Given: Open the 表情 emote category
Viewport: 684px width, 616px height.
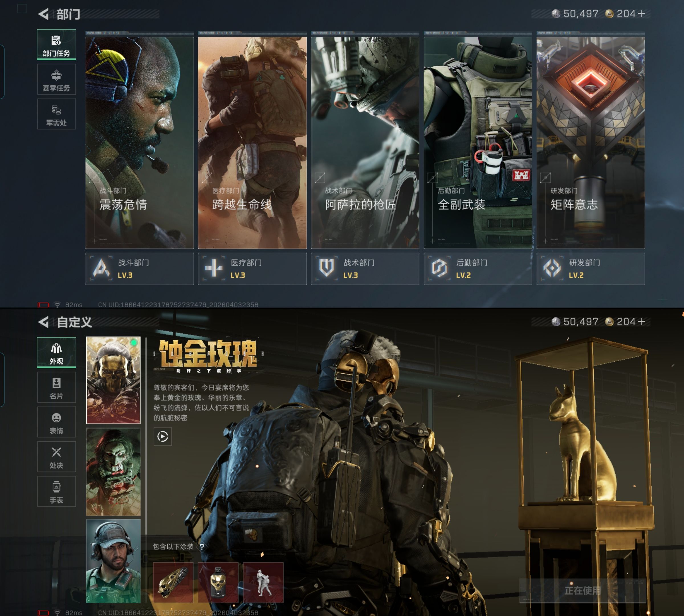Looking at the screenshot, I should (x=56, y=422).
